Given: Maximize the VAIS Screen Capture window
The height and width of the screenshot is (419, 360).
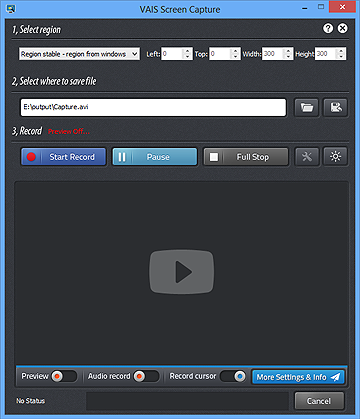Looking at the screenshot, I should [x=321, y=7].
